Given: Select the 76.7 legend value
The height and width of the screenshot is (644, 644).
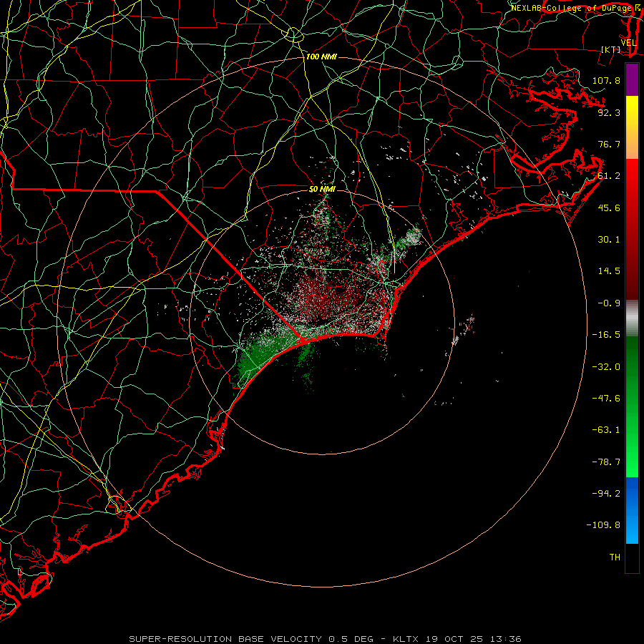Looking at the screenshot, I should point(609,144).
